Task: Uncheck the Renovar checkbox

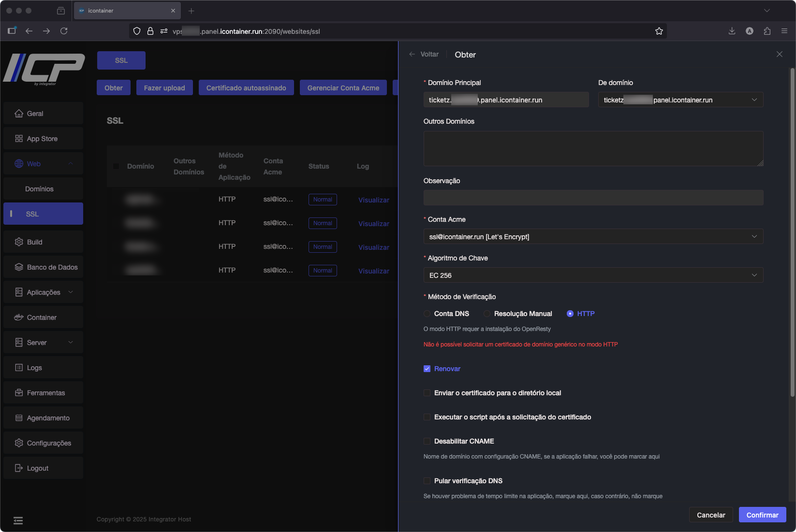Action: [427, 369]
